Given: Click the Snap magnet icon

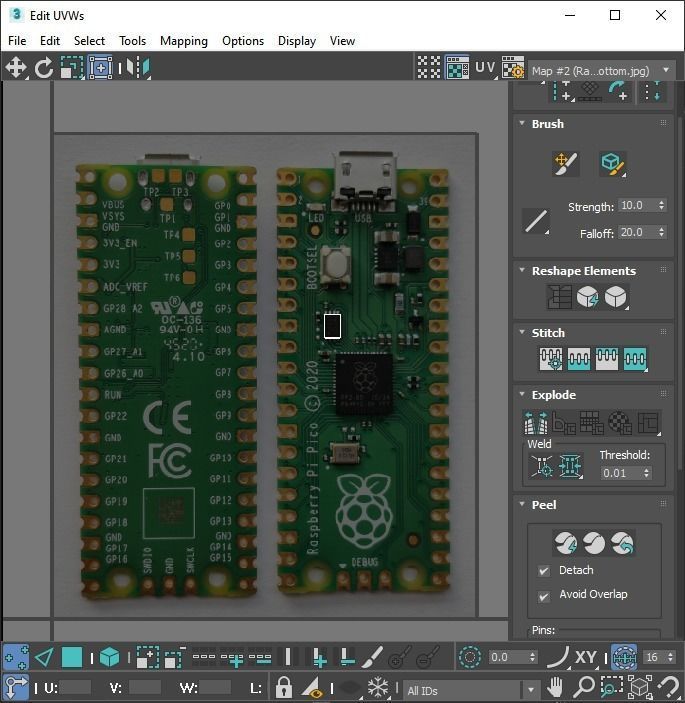Looking at the screenshot, I should [x=669, y=687].
